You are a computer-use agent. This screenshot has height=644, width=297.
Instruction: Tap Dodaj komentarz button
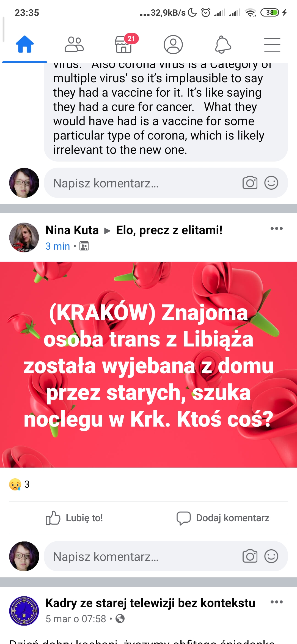(223, 518)
